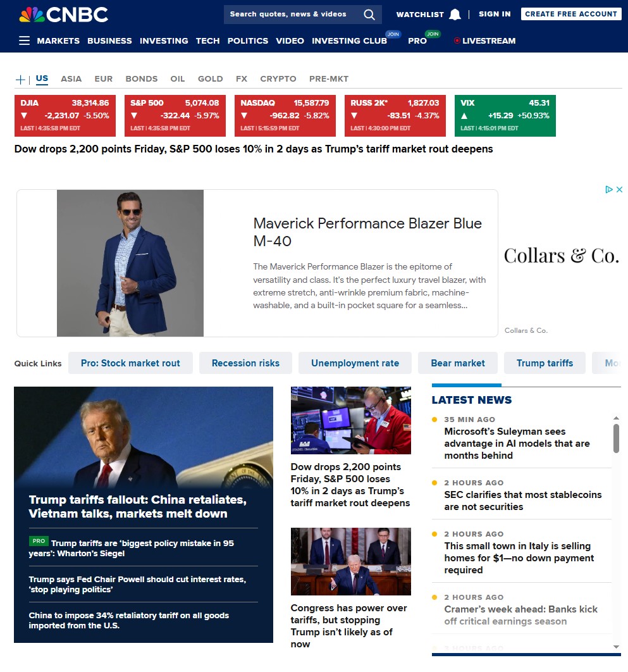
Task: Switch to the FX tab
Action: coord(242,79)
